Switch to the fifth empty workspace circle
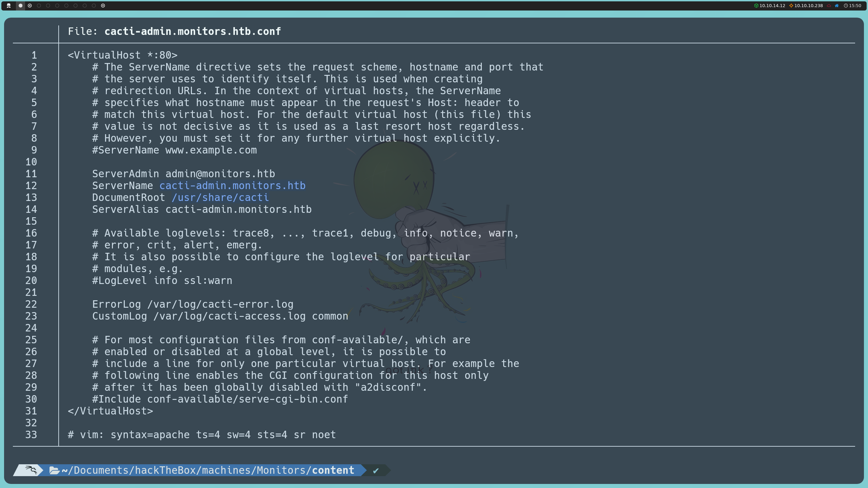 pyautogui.click(x=57, y=5)
